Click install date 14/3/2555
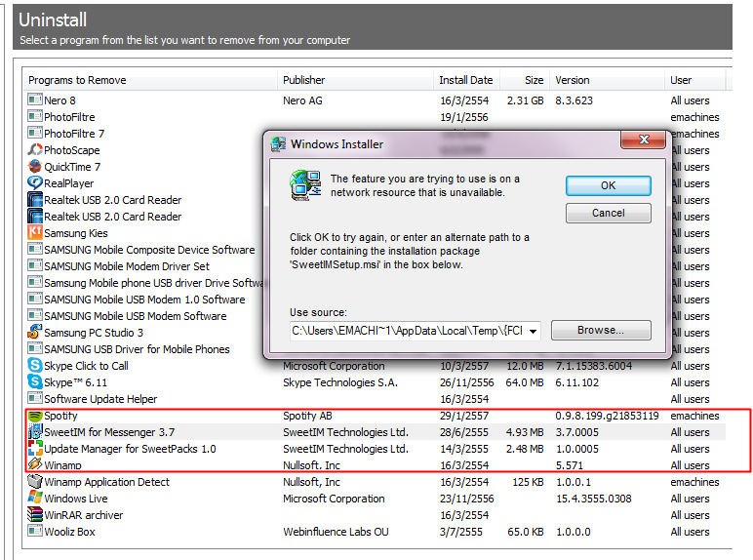 click(464, 449)
